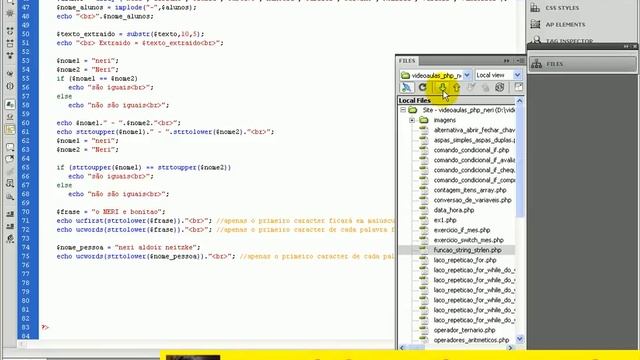Select the FILES panel tab

[407, 61]
